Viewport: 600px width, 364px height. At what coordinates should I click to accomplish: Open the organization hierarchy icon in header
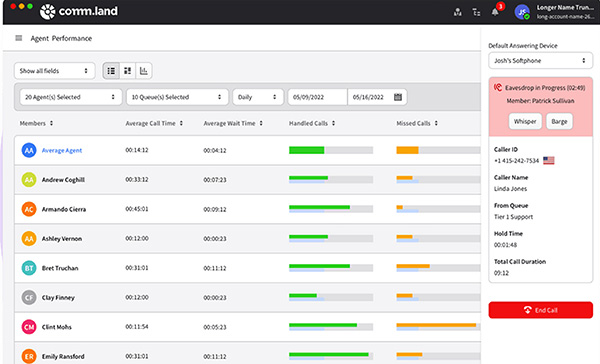coord(457,12)
